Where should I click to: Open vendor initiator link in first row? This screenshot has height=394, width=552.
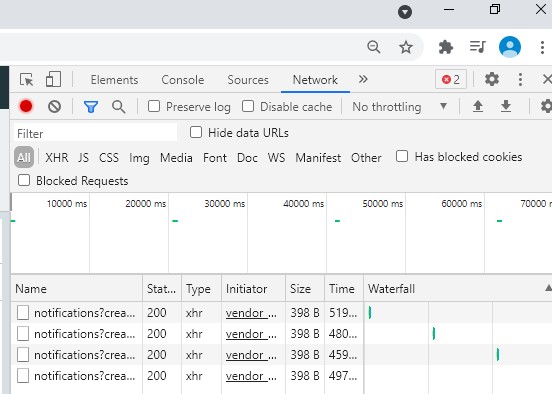tap(251, 313)
